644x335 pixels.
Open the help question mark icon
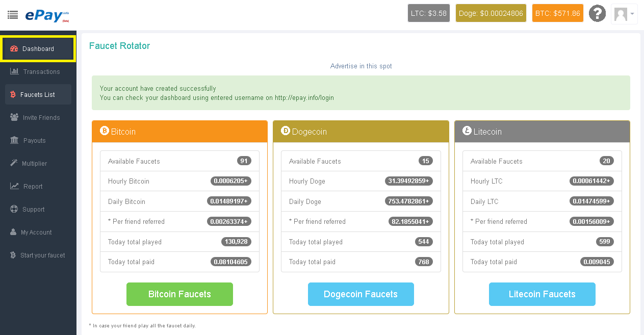point(597,13)
